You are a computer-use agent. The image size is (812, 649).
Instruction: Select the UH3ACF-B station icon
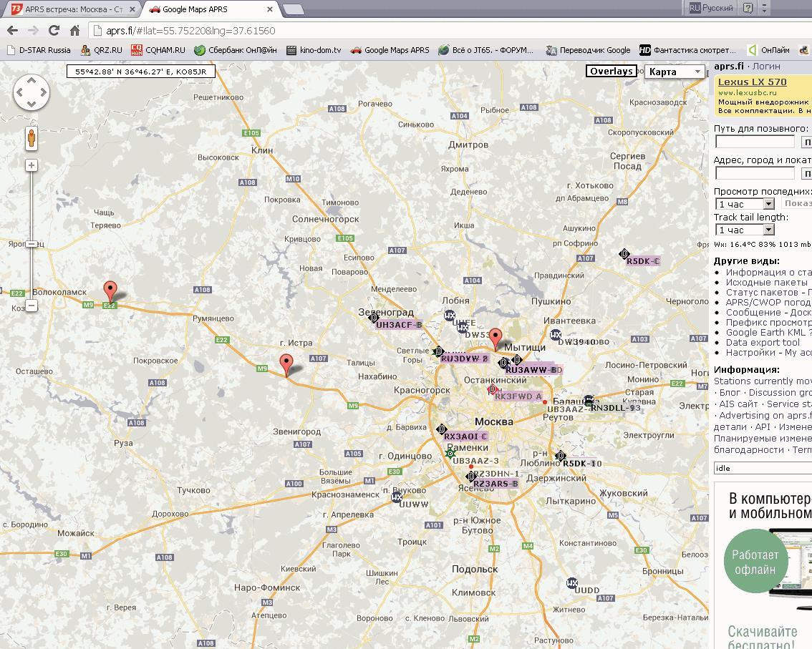point(373,317)
